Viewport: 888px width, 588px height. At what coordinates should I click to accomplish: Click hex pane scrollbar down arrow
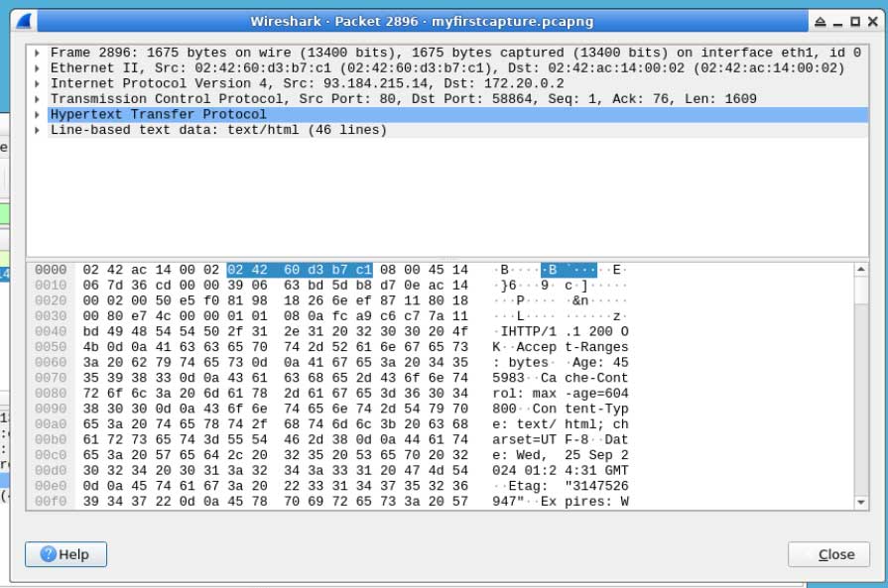pos(861,502)
